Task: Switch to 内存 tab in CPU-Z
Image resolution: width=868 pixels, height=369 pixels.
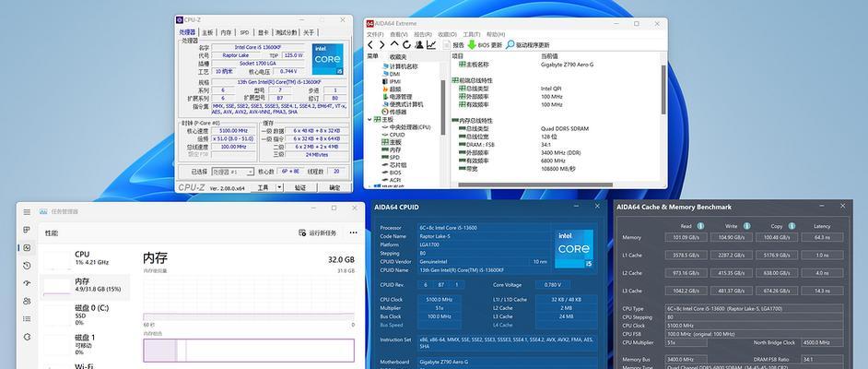Action: [x=227, y=32]
